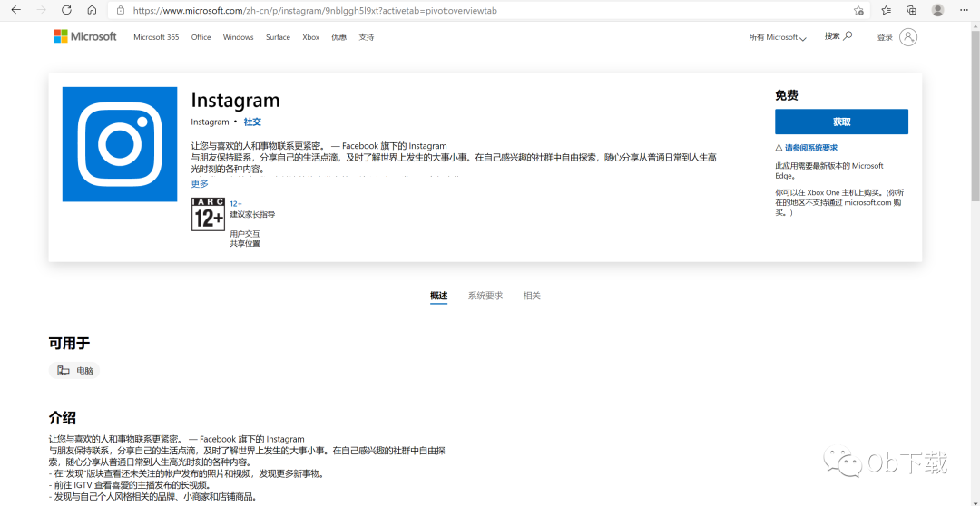Switch to the 系统要求 tab
980x506 pixels.
[485, 296]
